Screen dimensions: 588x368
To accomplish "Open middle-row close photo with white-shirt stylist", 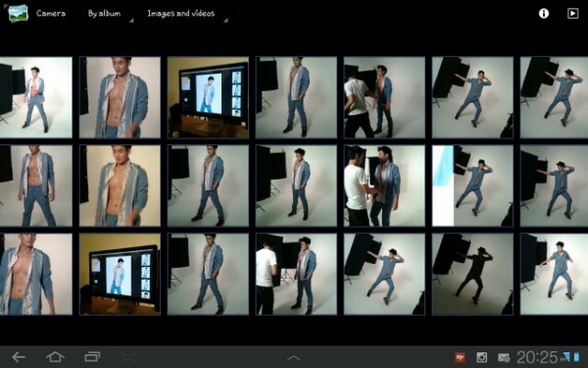I will [x=385, y=186].
